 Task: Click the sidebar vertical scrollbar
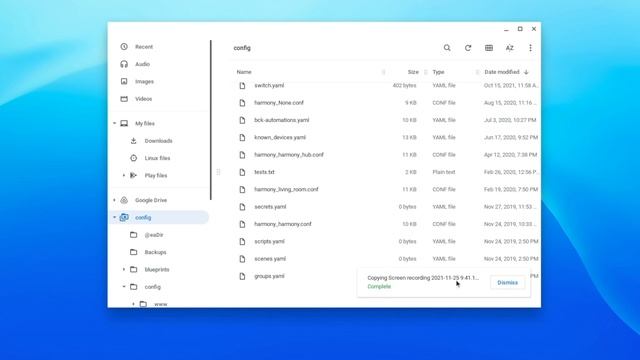tap(211, 120)
